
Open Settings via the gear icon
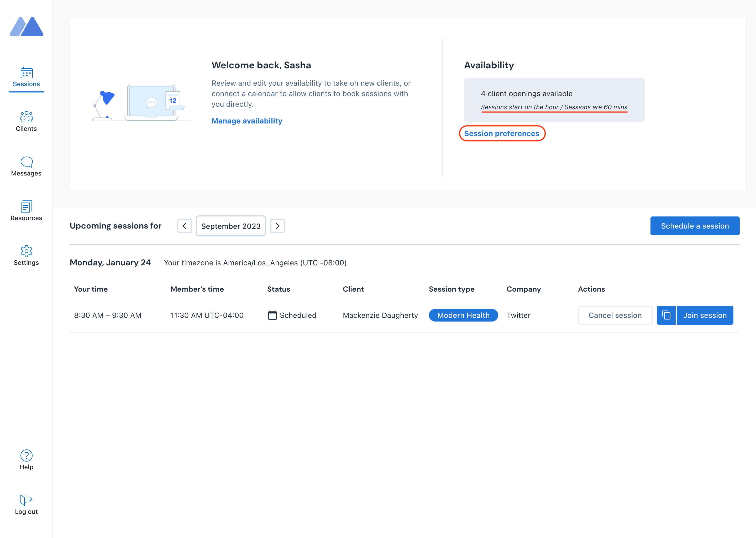(x=26, y=251)
